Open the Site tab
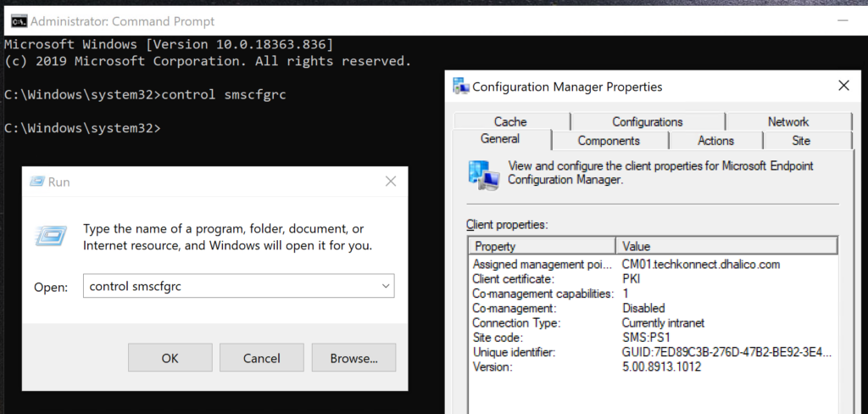 click(801, 141)
